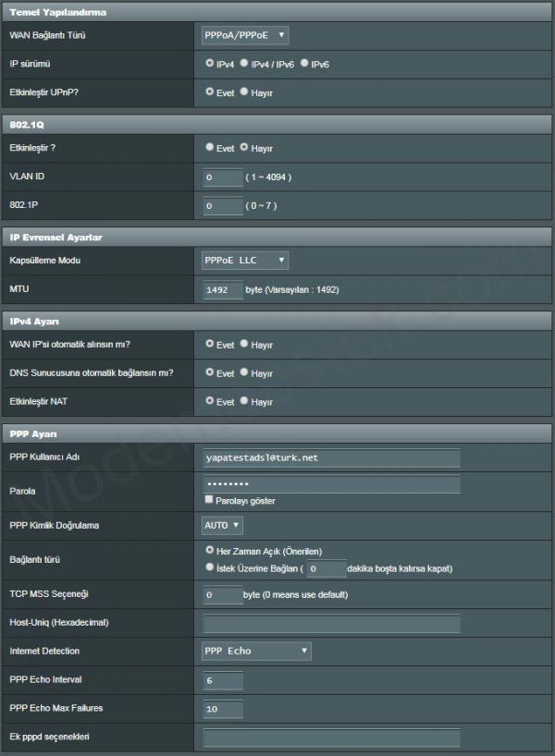Focus the Parola password field
The width and height of the screenshot is (555, 756).
point(331,484)
